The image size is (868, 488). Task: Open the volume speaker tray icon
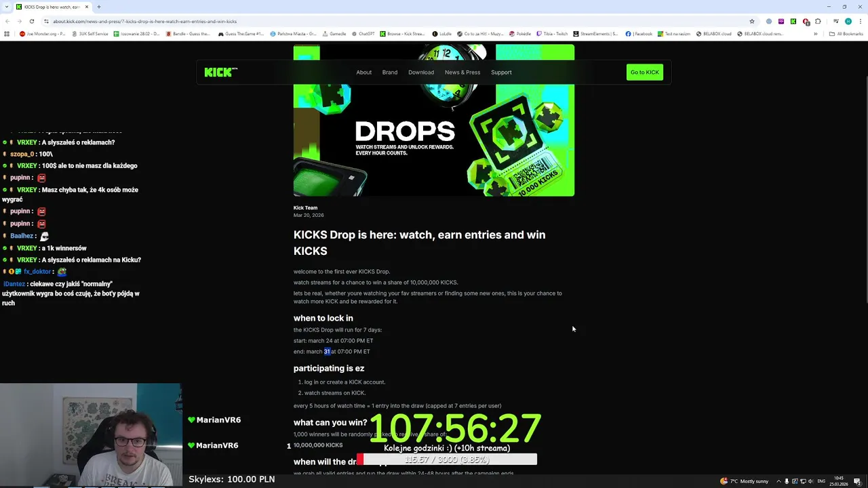point(810,481)
